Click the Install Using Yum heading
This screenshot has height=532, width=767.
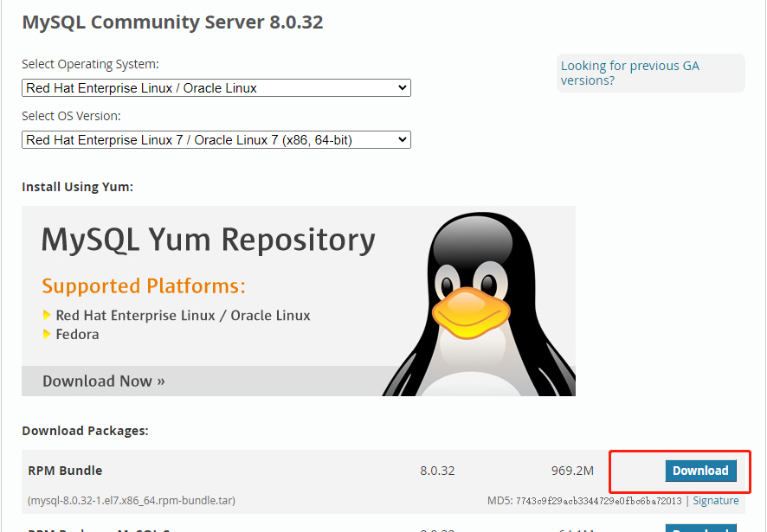(x=77, y=187)
